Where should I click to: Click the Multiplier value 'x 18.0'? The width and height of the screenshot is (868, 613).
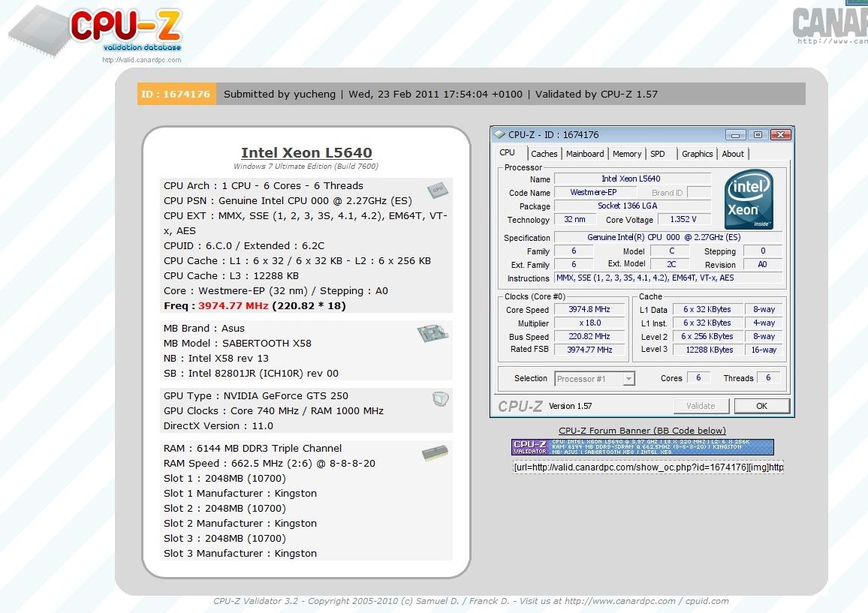coord(589,323)
